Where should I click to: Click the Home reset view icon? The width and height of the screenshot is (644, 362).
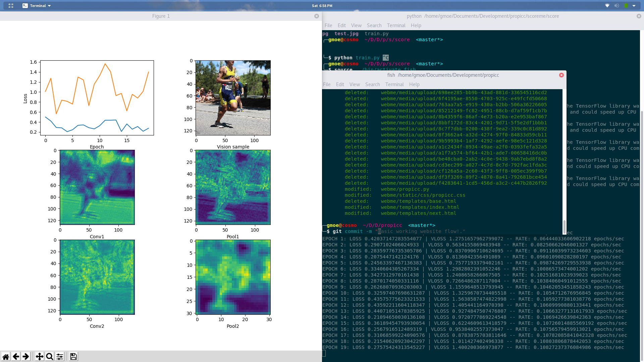click(6, 357)
